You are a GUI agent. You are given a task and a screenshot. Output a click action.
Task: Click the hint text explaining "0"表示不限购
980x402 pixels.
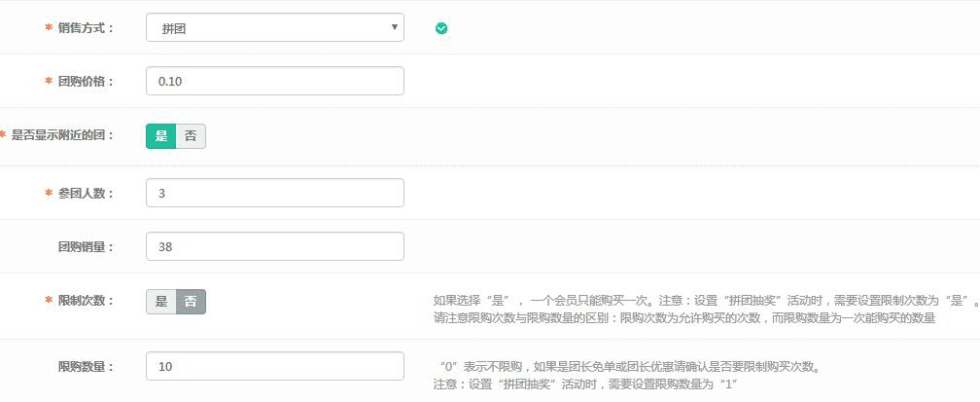click(x=627, y=367)
